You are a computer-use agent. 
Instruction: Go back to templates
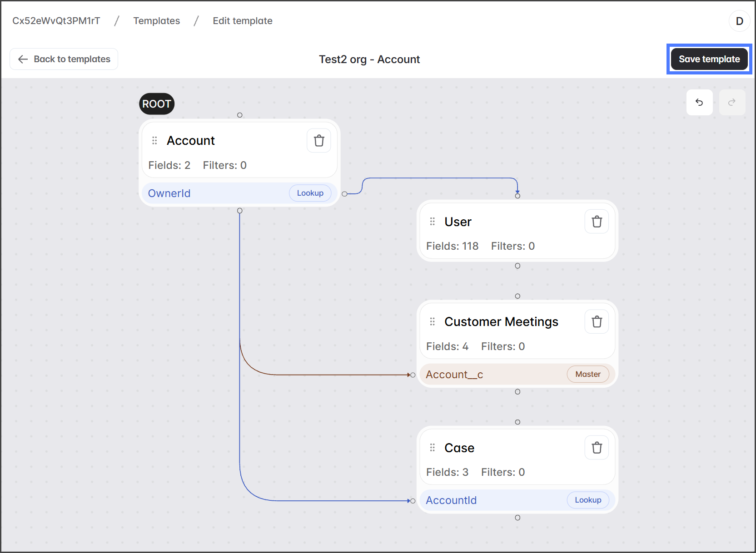(64, 59)
